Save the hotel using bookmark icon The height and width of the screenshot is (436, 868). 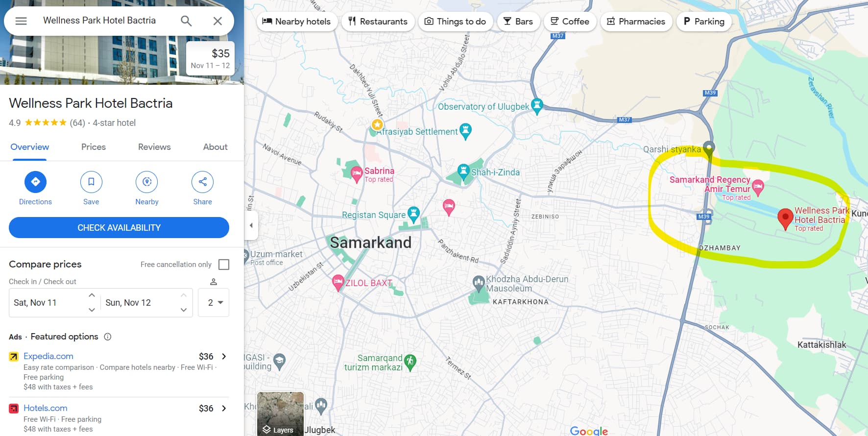pos(91,182)
